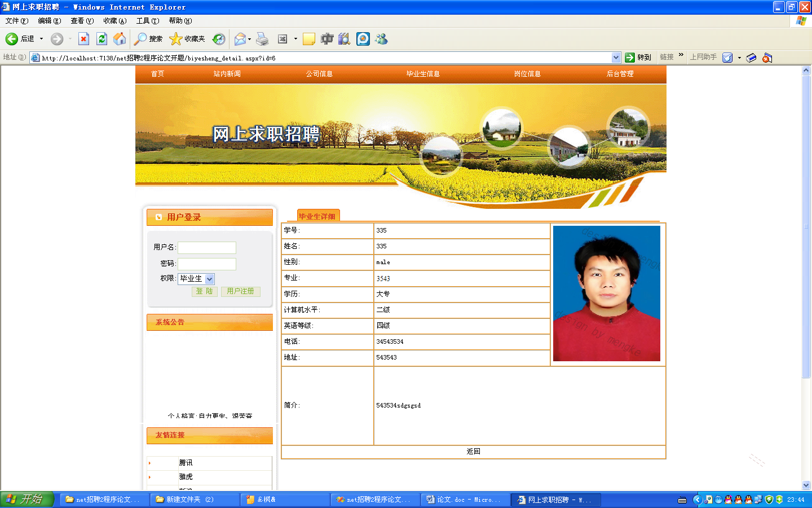
Task: Open the 腾讯 friendly link
Action: pos(184,462)
